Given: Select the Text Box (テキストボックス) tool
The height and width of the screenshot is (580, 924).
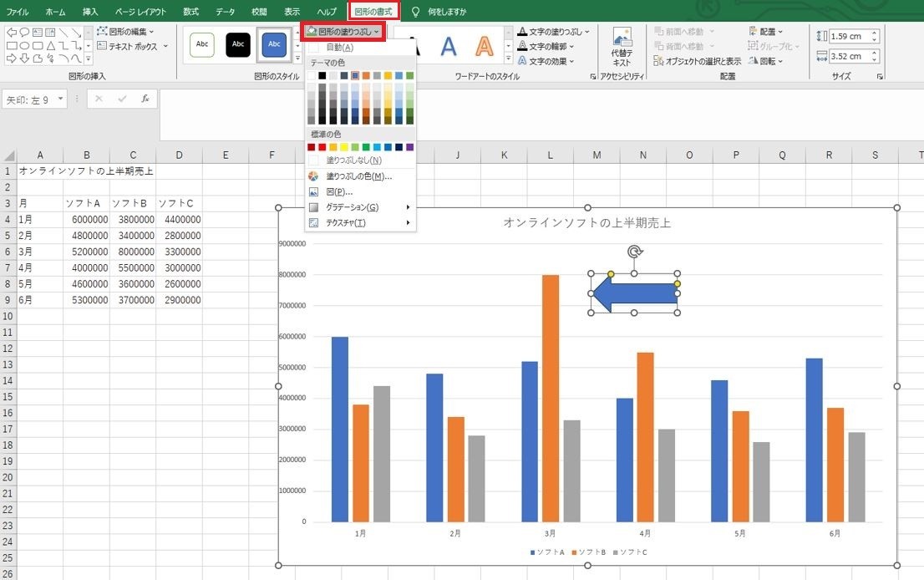Looking at the screenshot, I should point(132,46).
